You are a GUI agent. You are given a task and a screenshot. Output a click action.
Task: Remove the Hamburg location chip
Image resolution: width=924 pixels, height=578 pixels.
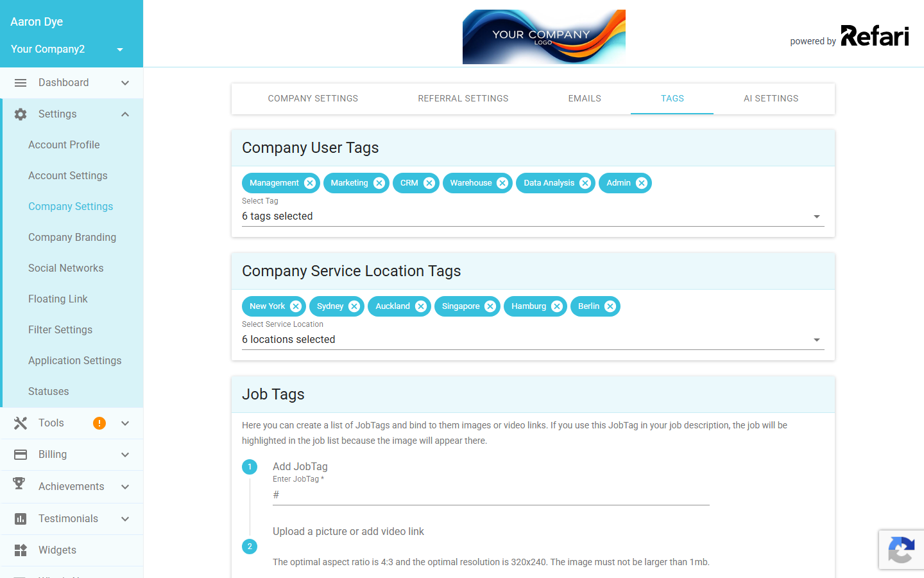click(x=557, y=306)
